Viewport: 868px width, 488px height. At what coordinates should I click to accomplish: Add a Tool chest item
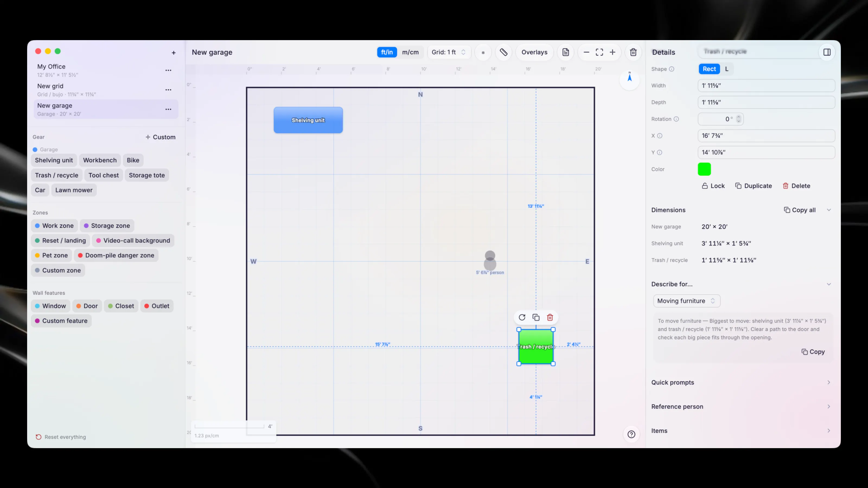(x=103, y=175)
